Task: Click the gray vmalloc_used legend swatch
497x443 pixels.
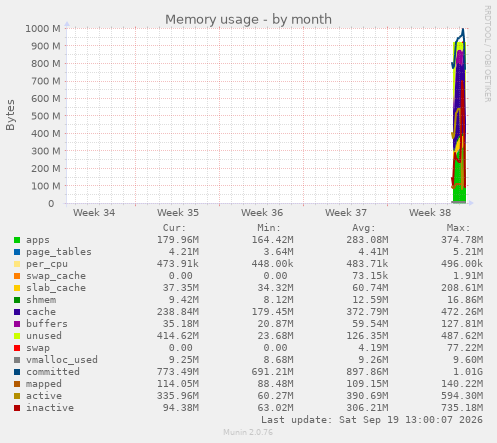Action: (17, 360)
